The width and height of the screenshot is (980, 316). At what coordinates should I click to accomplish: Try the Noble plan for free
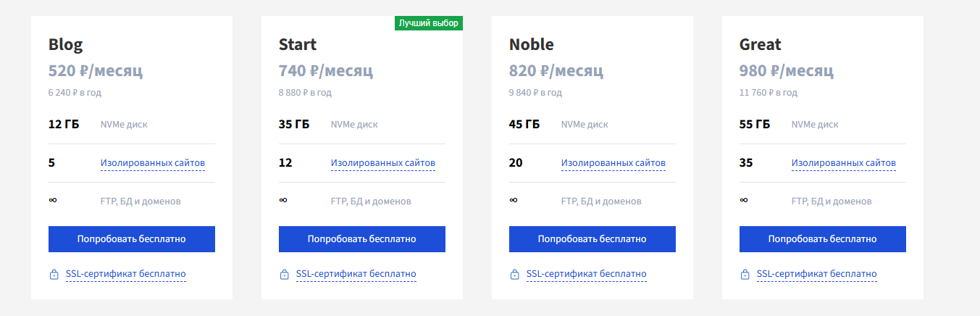coord(592,239)
